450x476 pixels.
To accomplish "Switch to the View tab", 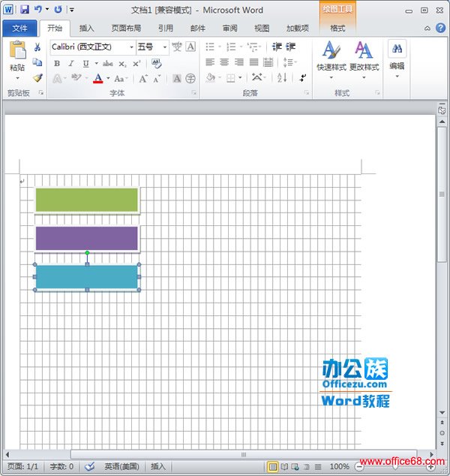I will pyautogui.click(x=262, y=29).
